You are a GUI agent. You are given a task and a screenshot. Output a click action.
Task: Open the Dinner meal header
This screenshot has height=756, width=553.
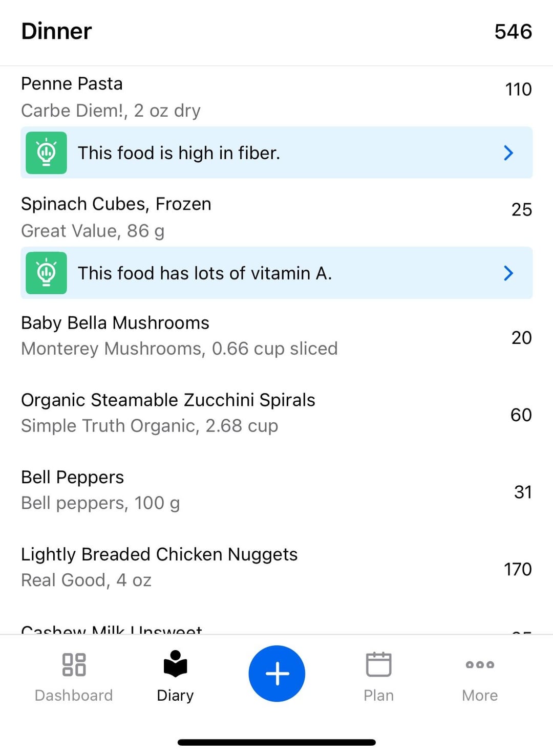(56, 31)
